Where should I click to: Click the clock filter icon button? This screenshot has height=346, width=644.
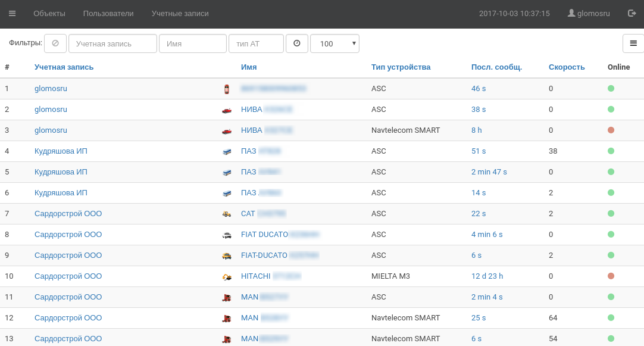point(297,43)
